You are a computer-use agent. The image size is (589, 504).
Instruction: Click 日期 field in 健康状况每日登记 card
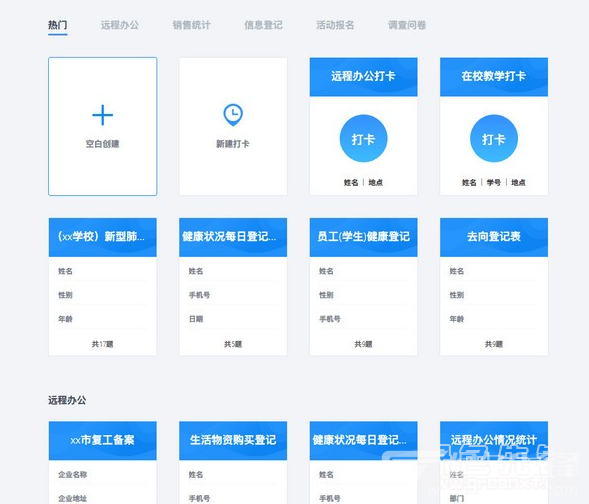click(196, 319)
